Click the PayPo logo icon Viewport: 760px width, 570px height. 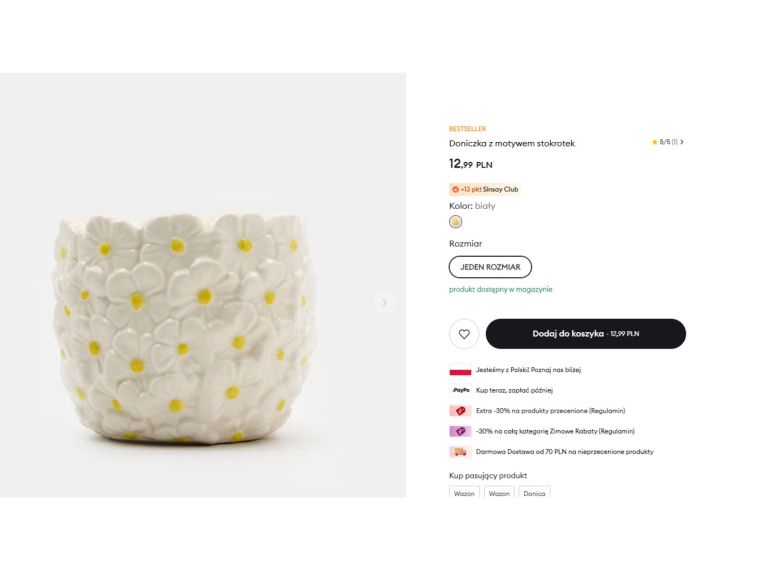pos(460,390)
